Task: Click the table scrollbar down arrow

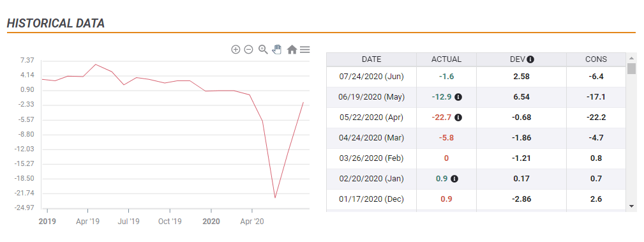Action: click(631, 206)
